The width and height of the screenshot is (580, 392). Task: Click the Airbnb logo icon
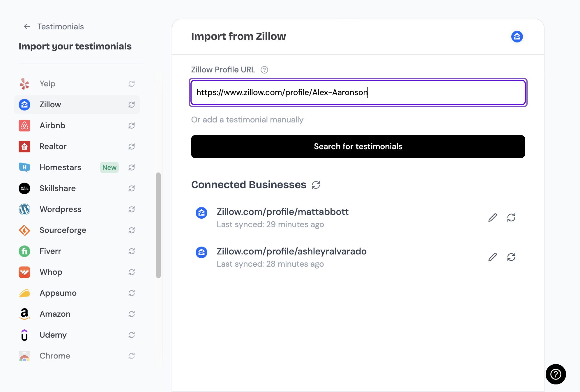point(24,126)
